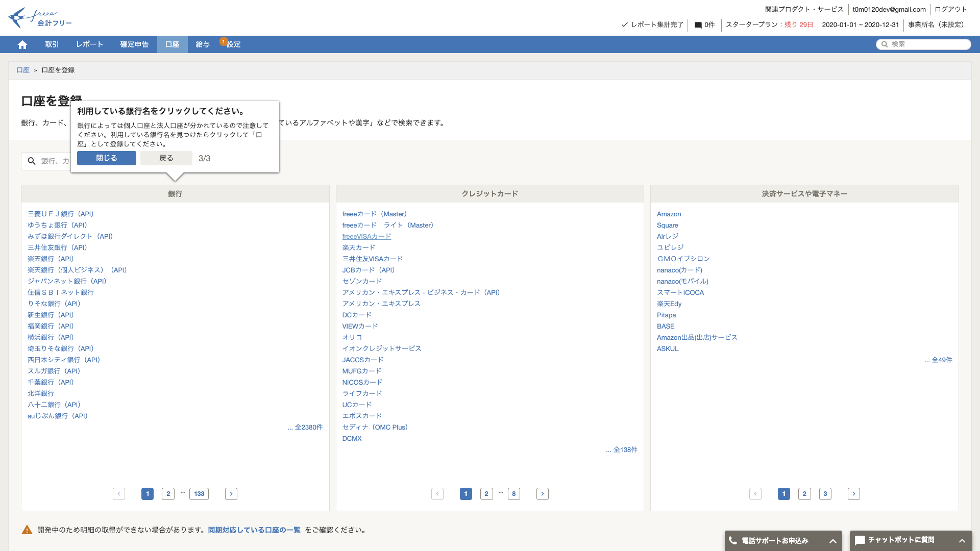Select DCMX card
The height and width of the screenshot is (551, 980).
click(352, 438)
